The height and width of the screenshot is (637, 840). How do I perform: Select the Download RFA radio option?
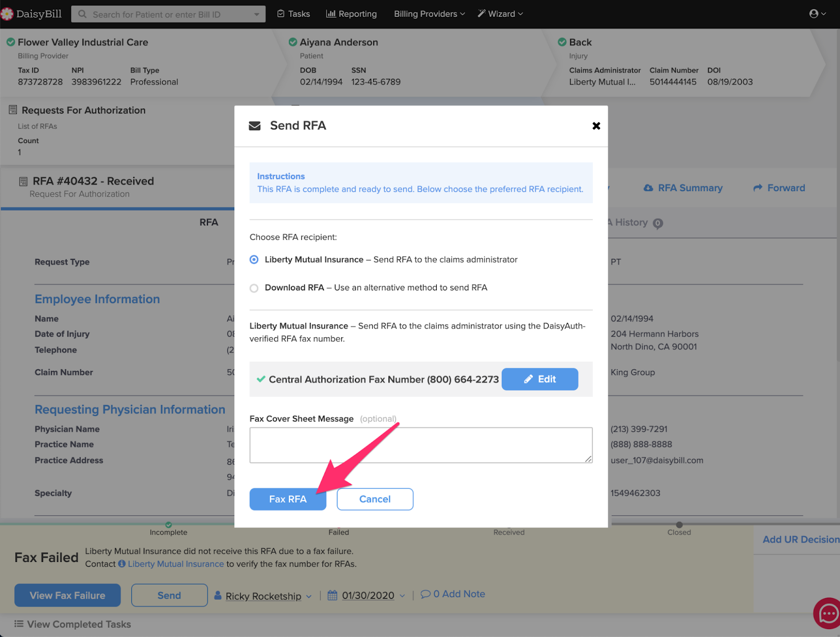click(254, 288)
